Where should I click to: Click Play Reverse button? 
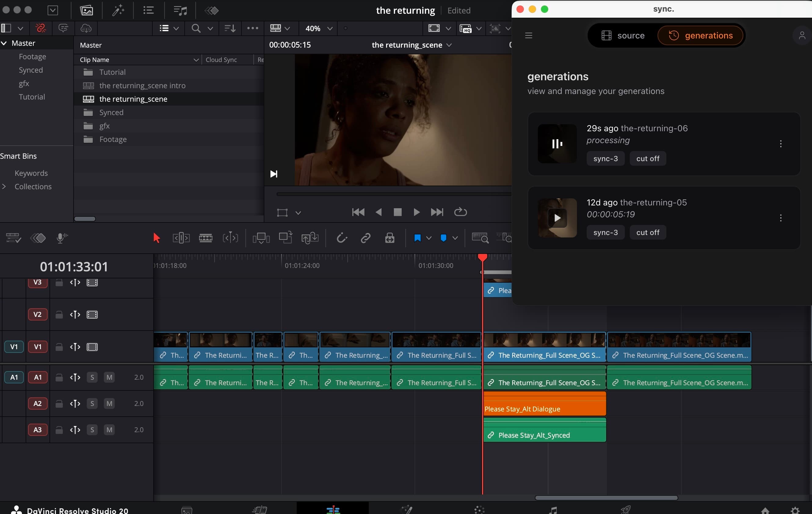click(379, 212)
